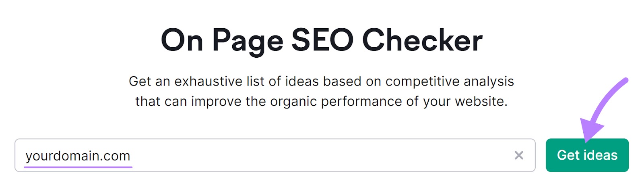Click the purple underline beneath the domain text

[78, 166]
